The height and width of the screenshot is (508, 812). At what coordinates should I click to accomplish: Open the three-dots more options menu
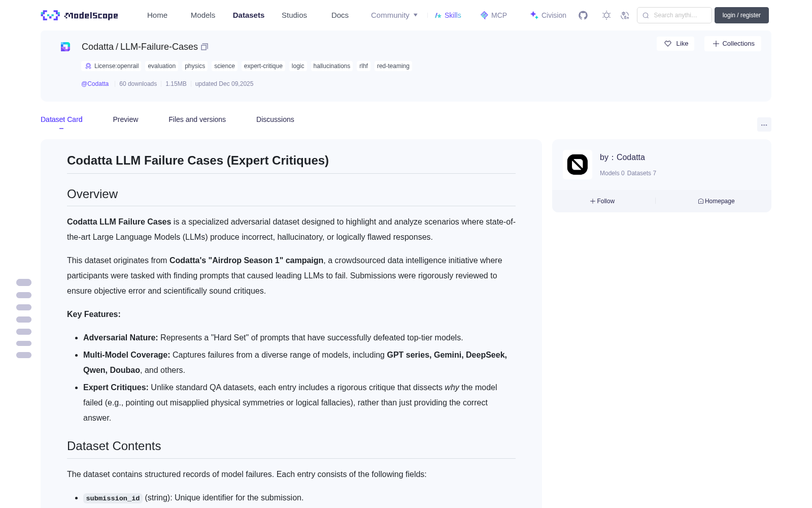[764, 124]
